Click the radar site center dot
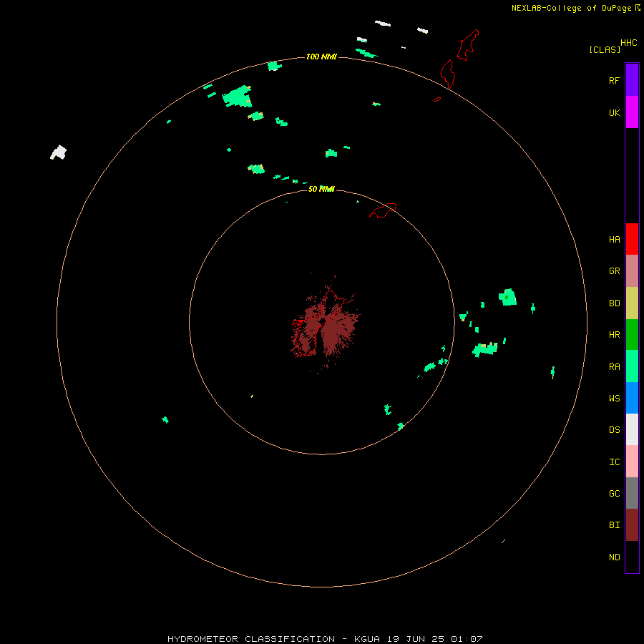 coord(323,321)
